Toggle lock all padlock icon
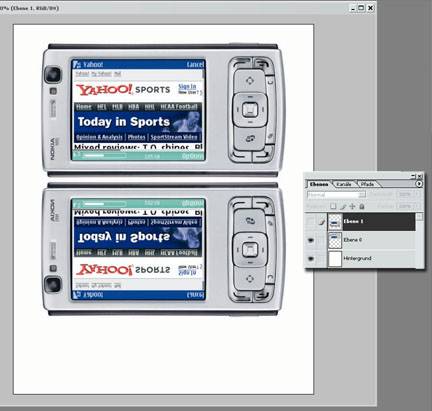 coord(362,207)
